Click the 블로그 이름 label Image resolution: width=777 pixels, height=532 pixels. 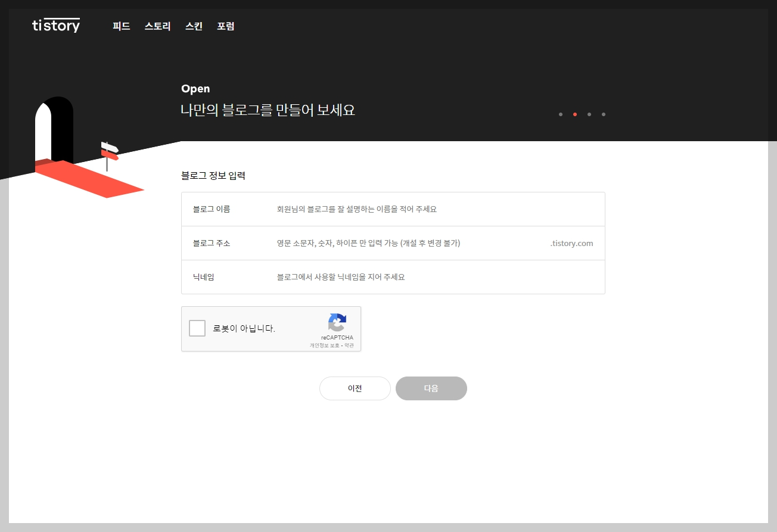212,209
